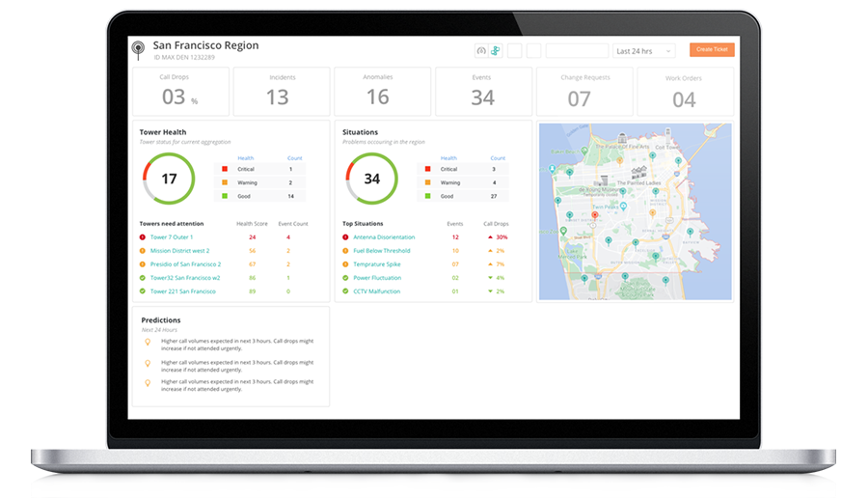Viewport: 868px width, 498px height.
Task: Switch to the gauge dashboard view icon
Action: click(x=481, y=51)
